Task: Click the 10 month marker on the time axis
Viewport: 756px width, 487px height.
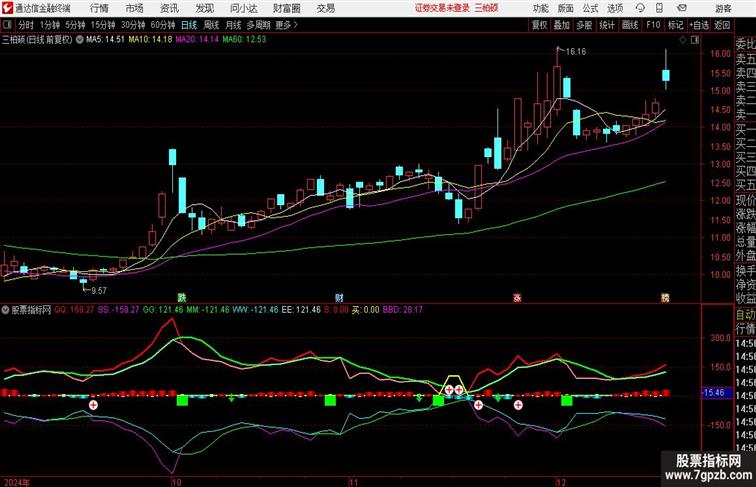Action: 176,482
